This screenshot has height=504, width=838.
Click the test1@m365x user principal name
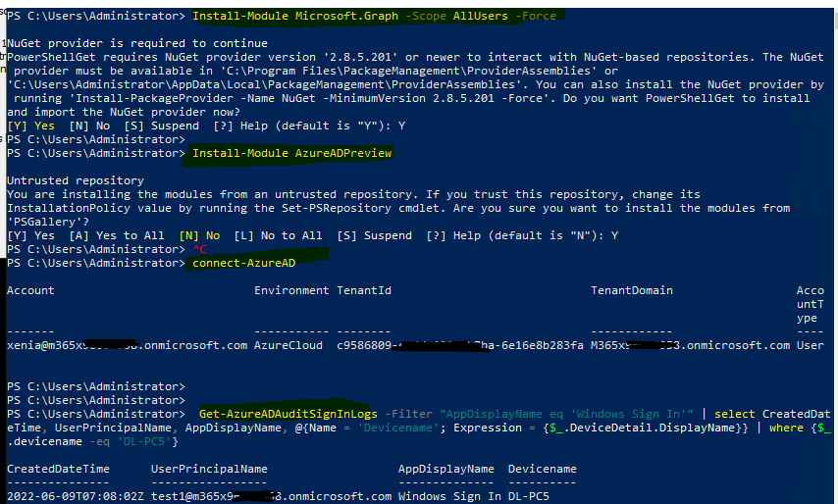click(272, 496)
